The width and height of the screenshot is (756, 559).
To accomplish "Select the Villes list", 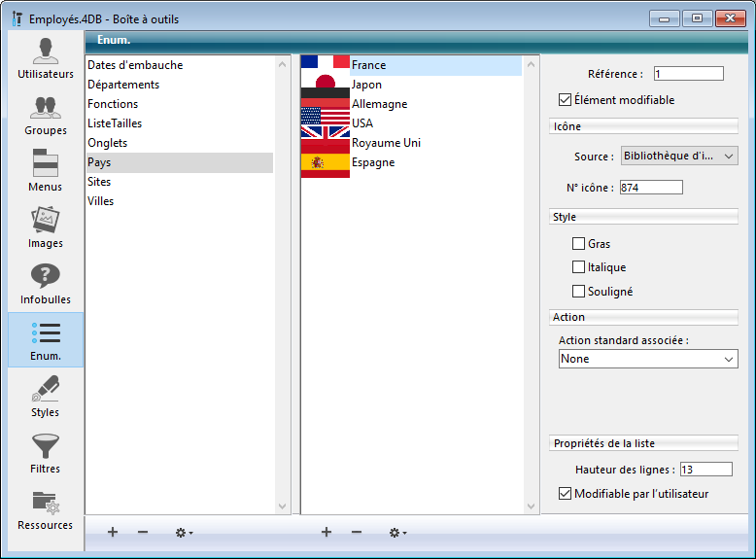I will (101, 201).
